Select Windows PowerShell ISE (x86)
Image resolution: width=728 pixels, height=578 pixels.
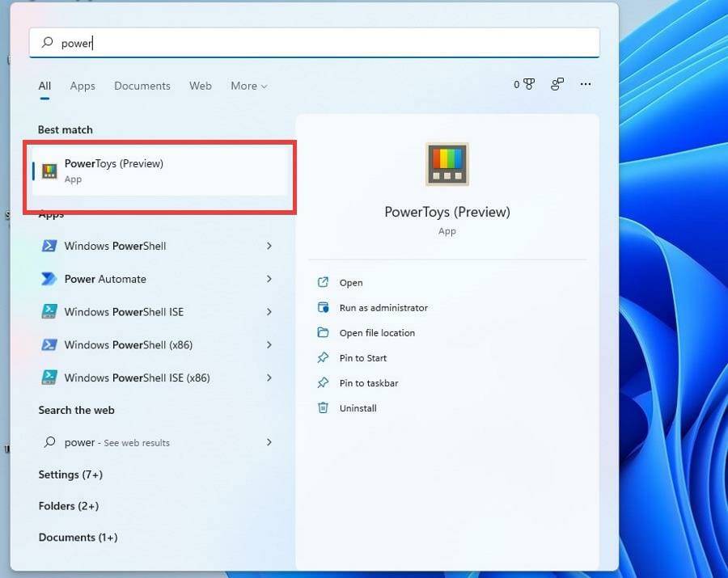(149, 378)
